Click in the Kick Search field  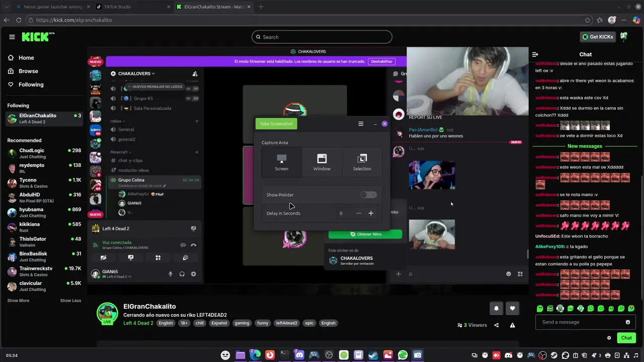tap(322, 37)
